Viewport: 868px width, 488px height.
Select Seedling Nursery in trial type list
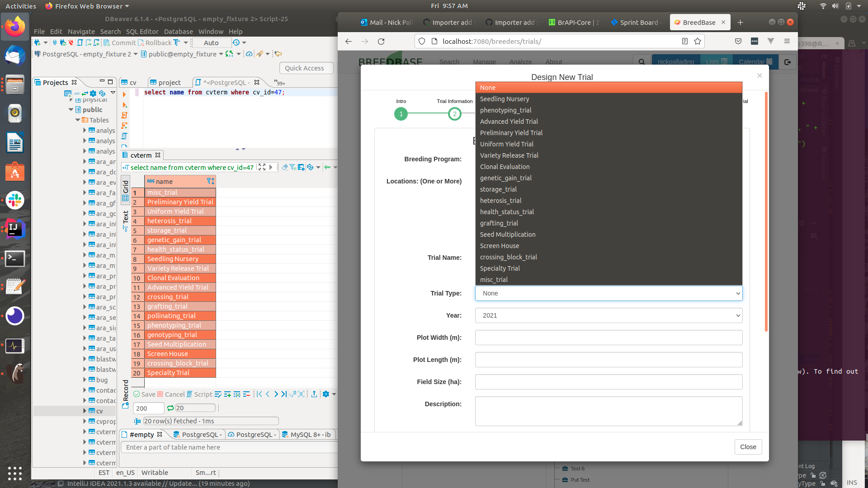(x=504, y=99)
